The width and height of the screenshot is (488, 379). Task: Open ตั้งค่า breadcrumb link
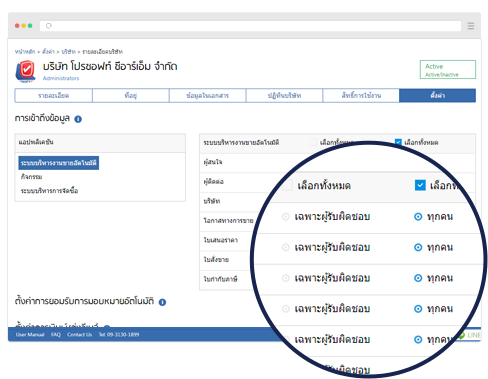(x=48, y=52)
